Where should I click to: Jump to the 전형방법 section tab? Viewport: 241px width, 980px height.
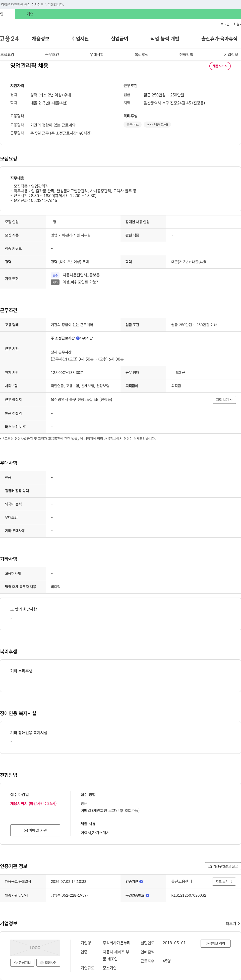click(186, 54)
